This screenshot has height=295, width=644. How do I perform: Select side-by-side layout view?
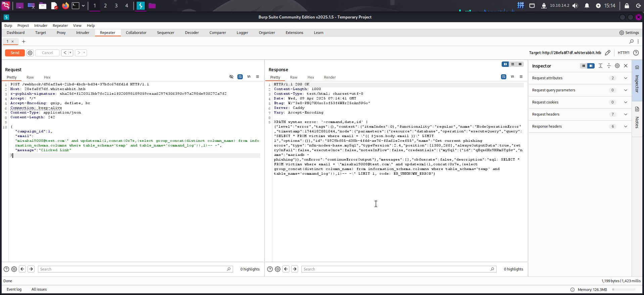coord(505,64)
